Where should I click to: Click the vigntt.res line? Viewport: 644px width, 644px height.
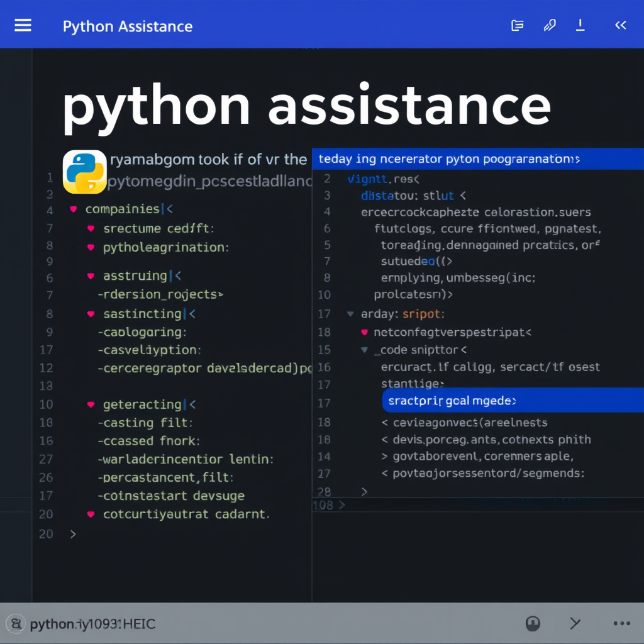point(383,179)
